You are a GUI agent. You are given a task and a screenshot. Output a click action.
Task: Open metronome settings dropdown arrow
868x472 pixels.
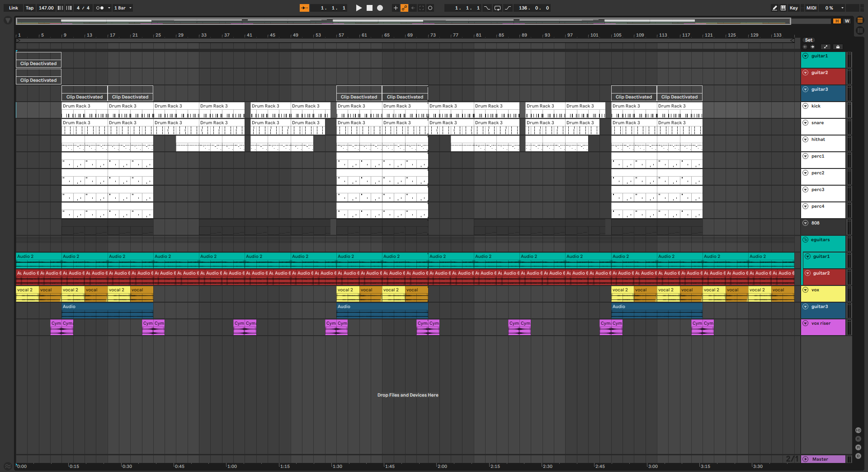[109, 8]
